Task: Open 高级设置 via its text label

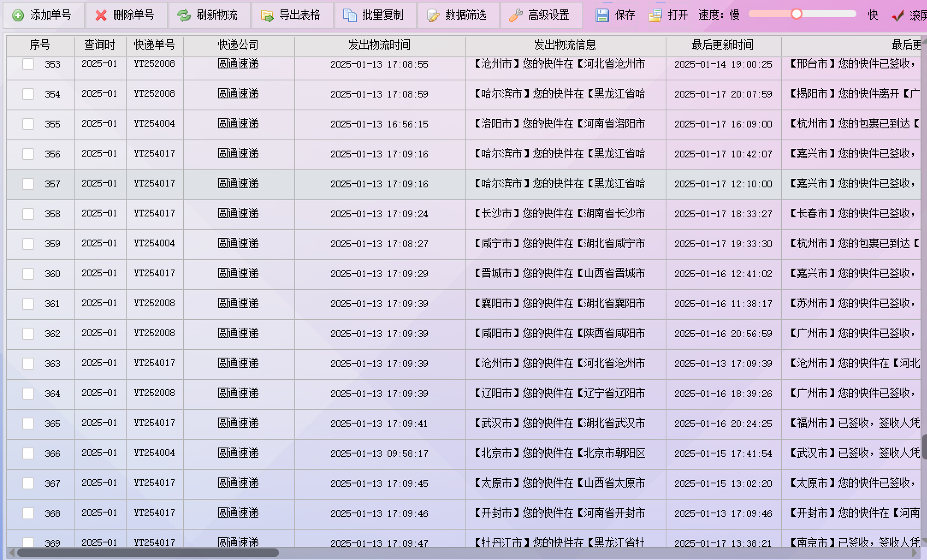Action: [549, 15]
